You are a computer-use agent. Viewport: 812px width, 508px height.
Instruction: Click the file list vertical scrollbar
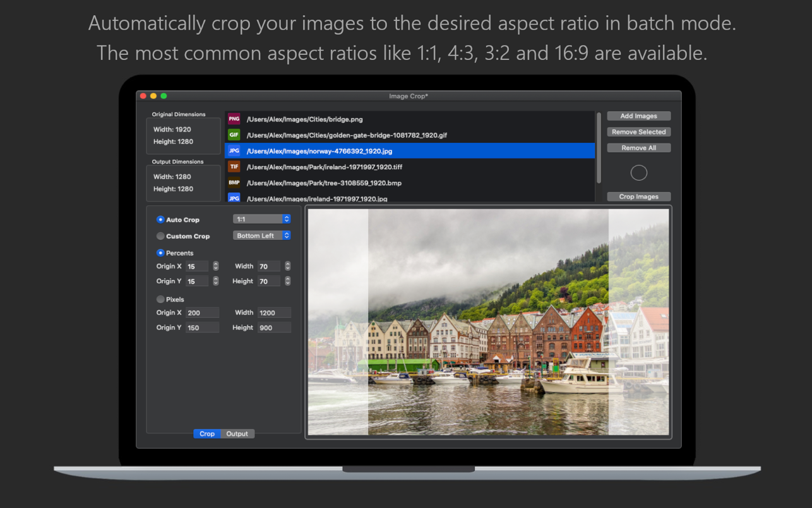(x=598, y=147)
